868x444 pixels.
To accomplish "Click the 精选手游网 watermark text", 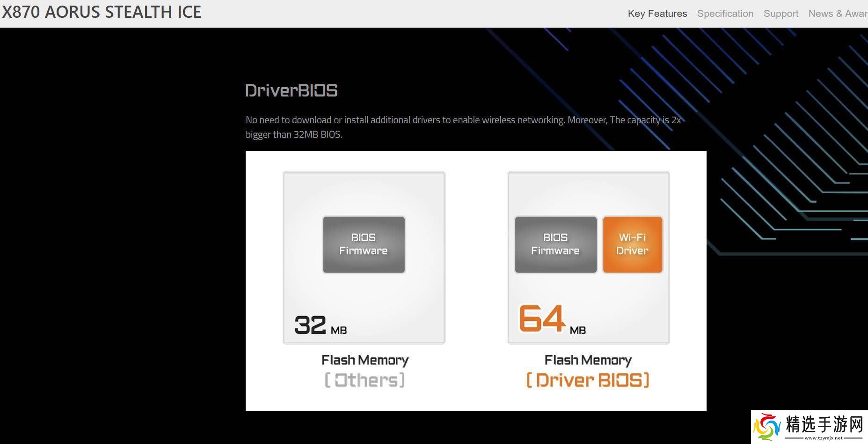I will click(824, 424).
